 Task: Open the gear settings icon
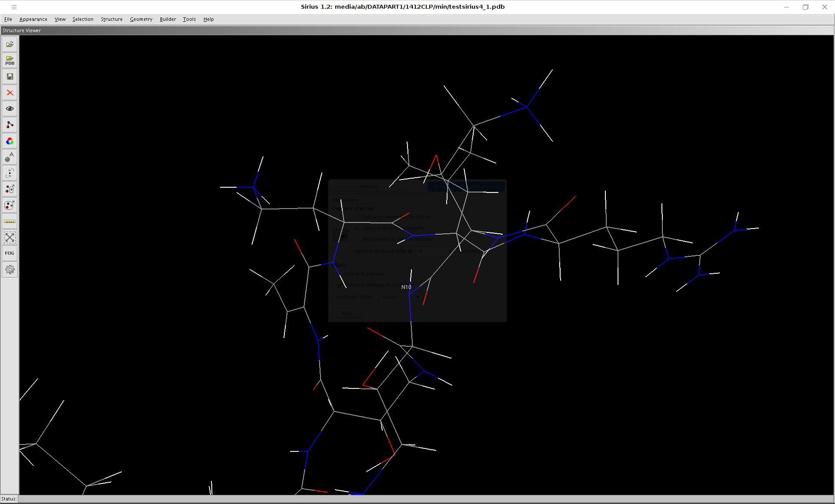click(10, 270)
